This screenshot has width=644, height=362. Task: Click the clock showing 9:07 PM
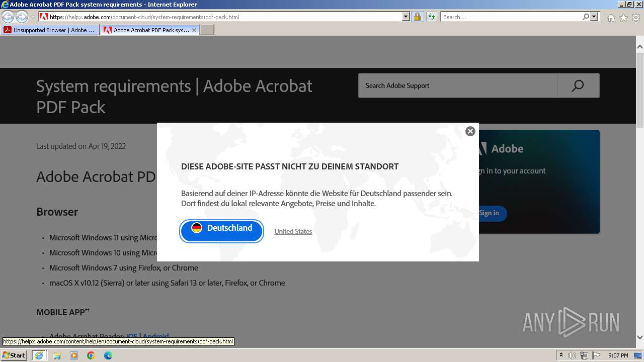coord(618,355)
